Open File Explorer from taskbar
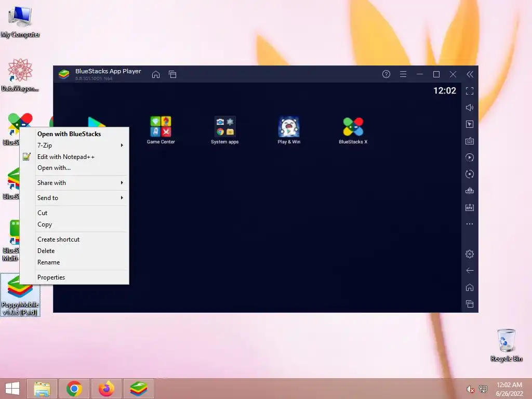 tap(42, 389)
